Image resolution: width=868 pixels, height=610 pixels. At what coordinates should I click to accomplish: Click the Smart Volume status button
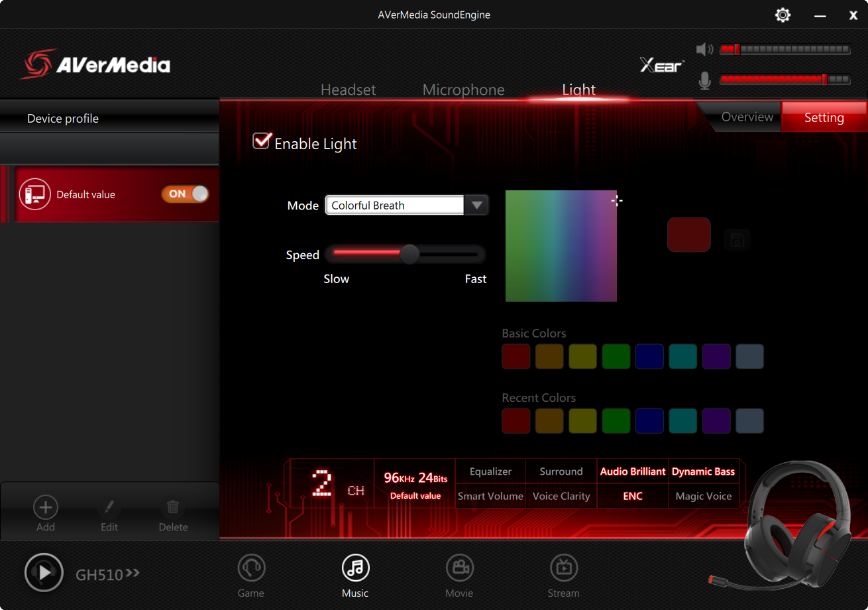(x=490, y=496)
